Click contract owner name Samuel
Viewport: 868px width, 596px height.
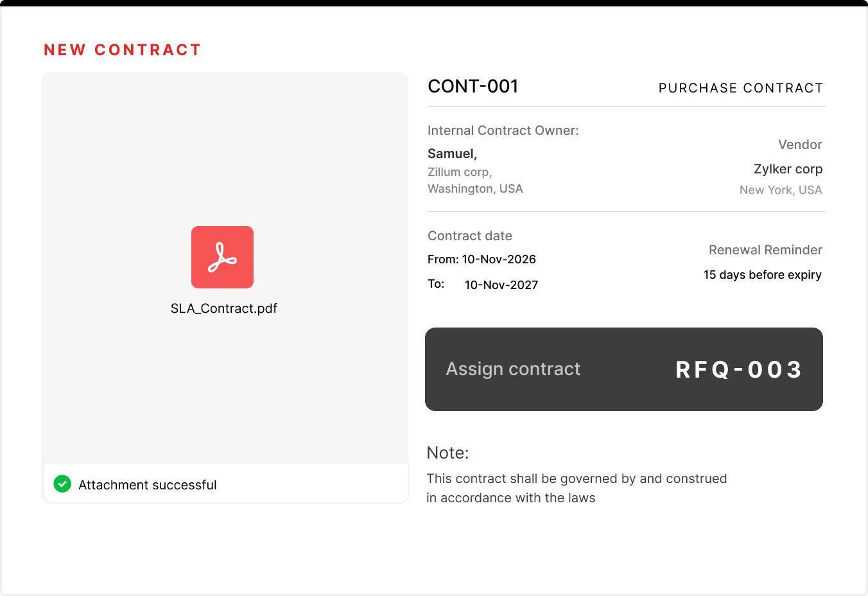(x=451, y=153)
